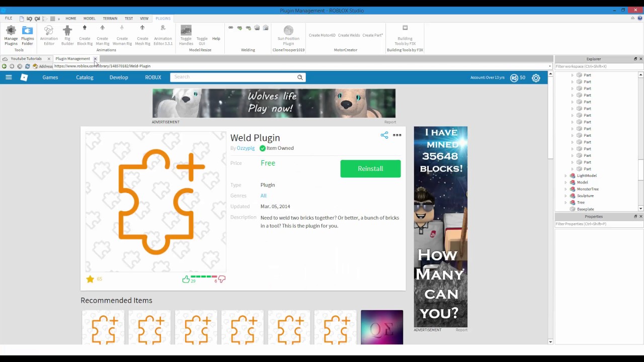
Task: Open the ROBUX page link
Action: (153, 77)
